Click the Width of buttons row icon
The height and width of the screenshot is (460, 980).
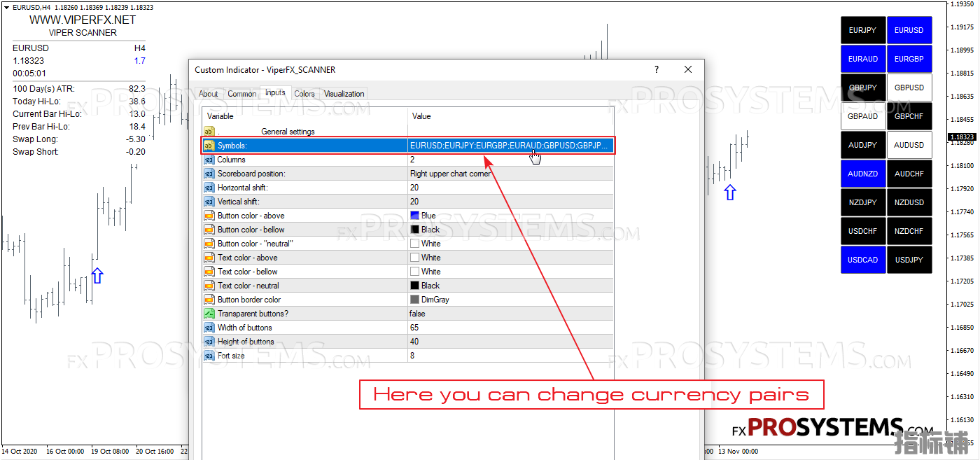pos(209,328)
